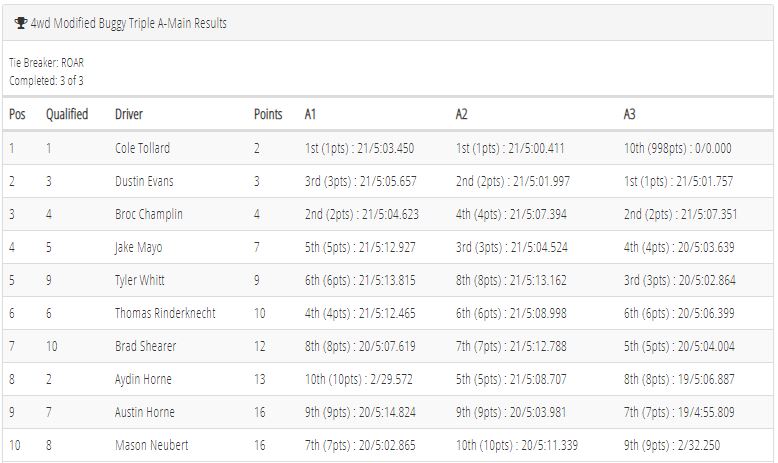This screenshot has width=778, height=463.
Task: Select driver name Tyler Whitt
Action: [139, 280]
